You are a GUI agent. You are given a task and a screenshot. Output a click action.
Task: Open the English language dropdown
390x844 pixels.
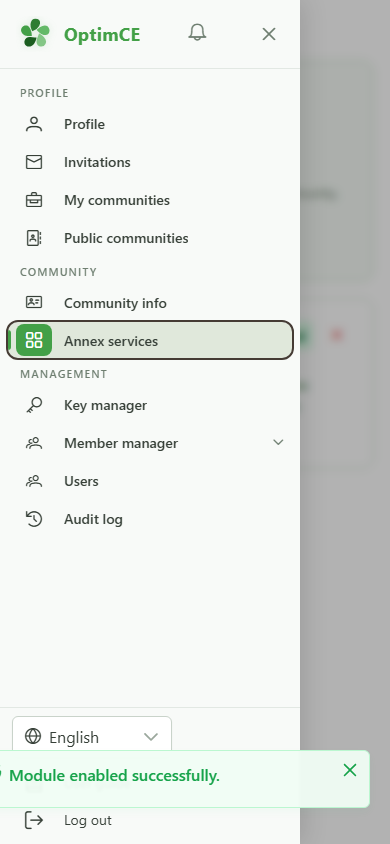[92, 736]
